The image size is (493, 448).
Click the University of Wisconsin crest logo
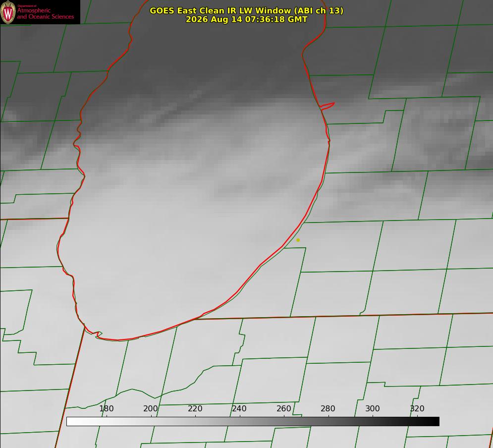pos(8,12)
